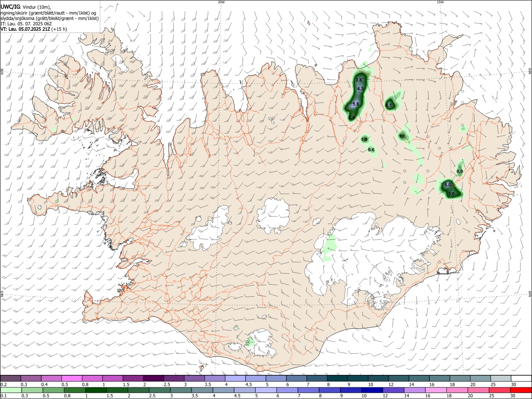Click the 0.2 label under upper legend
Viewport: 532px width, 399px height.
4,384
